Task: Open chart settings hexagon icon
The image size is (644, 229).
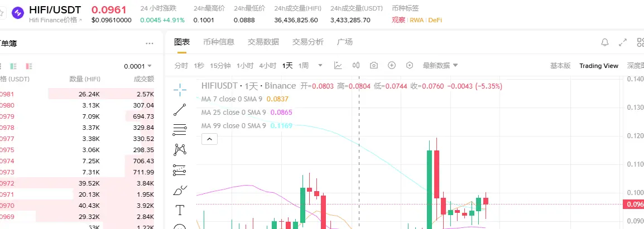Action: pos(410,65)
